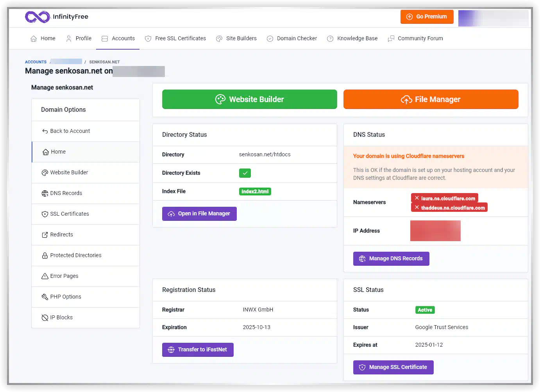Click the X icon beside thaddeus.ns.cloudflare.com
The width and height of the screenshot is (540, 392).
pyautogui.click(x=417, y=208)
